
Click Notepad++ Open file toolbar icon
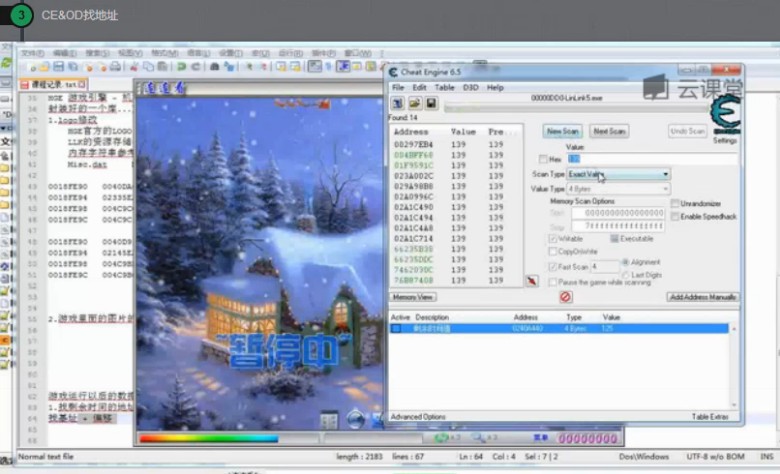(x=45, y=67)
